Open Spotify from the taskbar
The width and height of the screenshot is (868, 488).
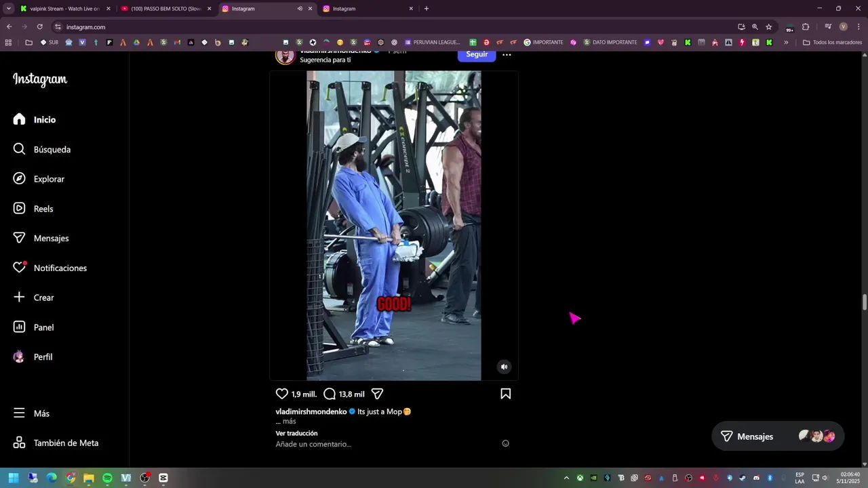click(x=107, y=478)
